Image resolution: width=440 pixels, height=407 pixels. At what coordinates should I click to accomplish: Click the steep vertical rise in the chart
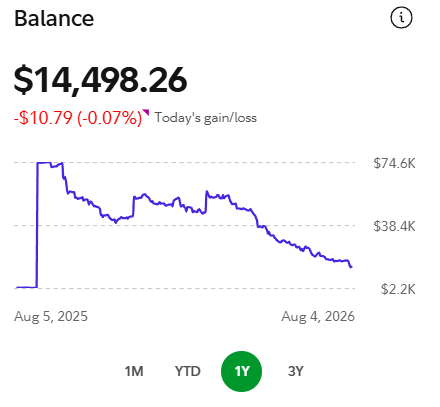click(37, 225)
